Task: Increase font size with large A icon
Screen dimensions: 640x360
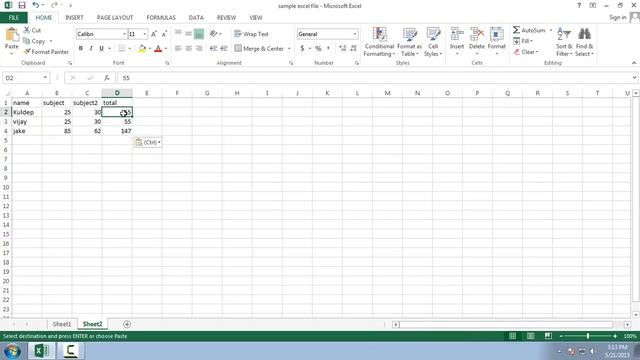Action: click(x=154, y=34)
